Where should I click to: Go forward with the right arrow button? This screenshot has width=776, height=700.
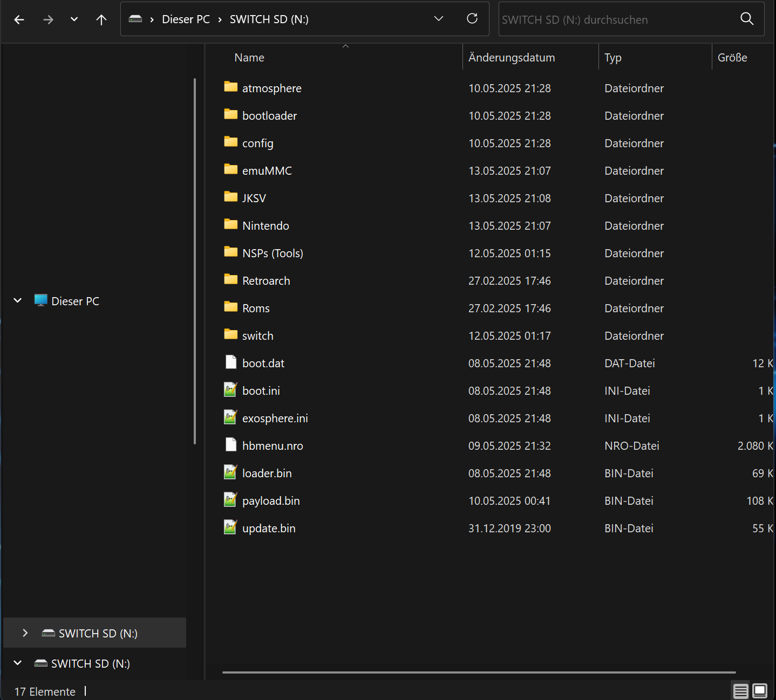48,19
